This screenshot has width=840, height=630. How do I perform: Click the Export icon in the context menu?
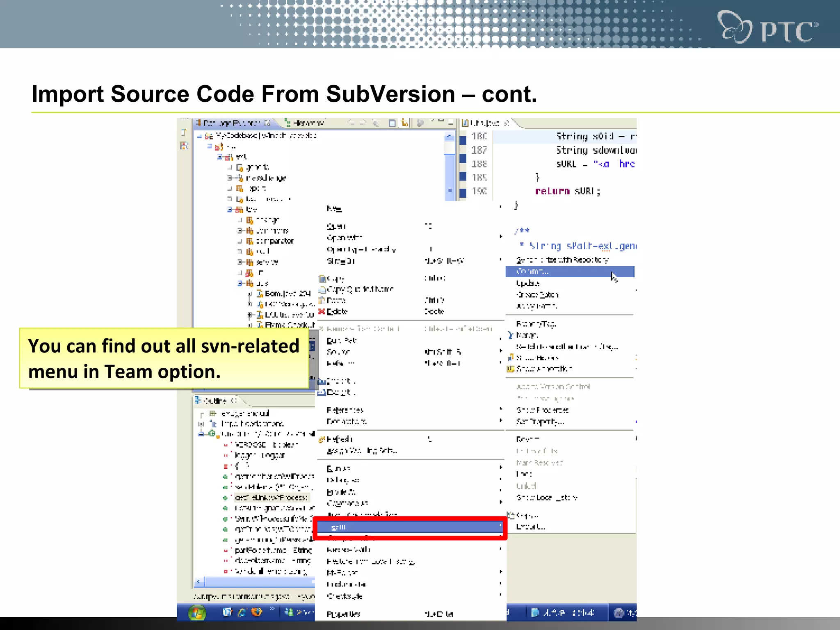point(322,393)
